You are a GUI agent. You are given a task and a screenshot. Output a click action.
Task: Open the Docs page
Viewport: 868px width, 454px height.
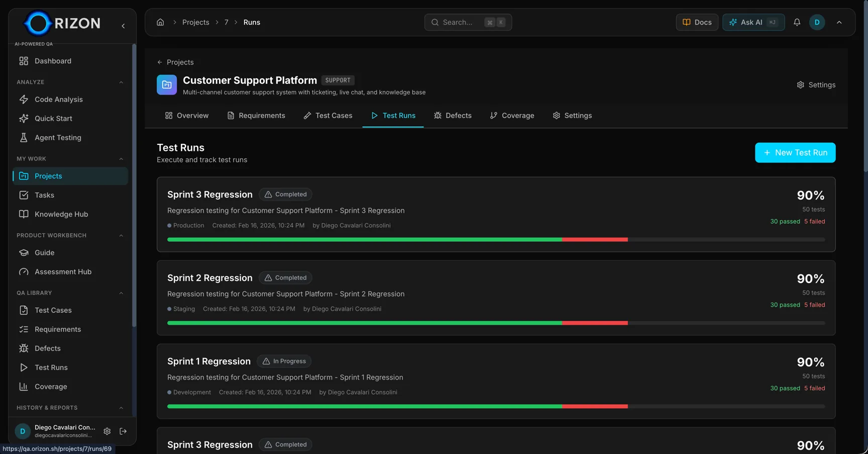(x=697, y=22)
